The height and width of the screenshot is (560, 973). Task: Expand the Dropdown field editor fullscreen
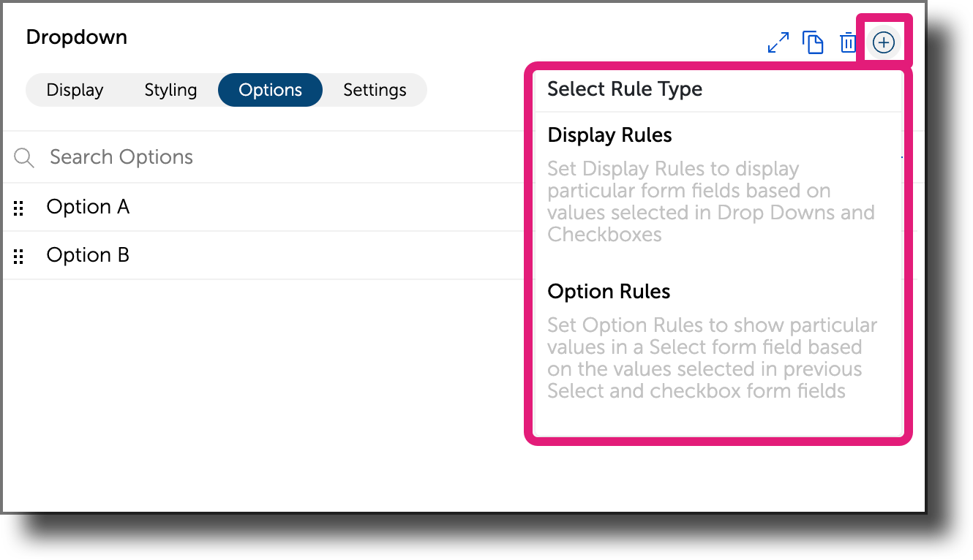tap(778, 42)
